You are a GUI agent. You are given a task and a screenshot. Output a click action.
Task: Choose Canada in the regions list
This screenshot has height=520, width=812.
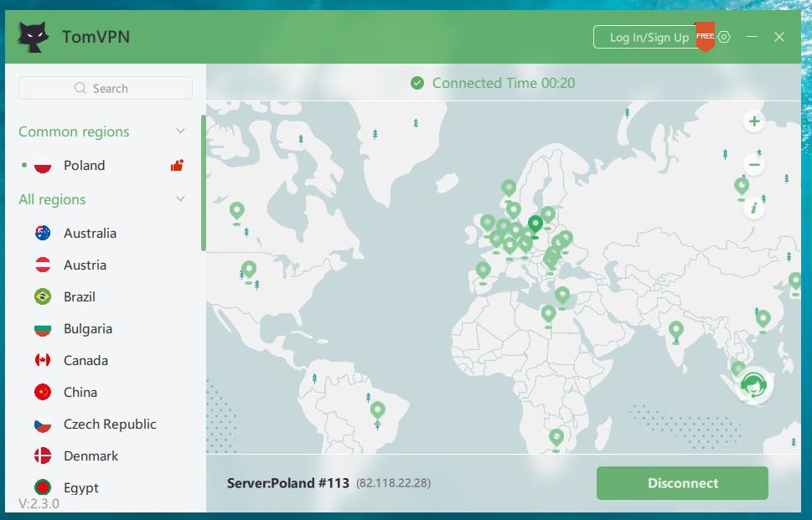(x=85, y=360)
